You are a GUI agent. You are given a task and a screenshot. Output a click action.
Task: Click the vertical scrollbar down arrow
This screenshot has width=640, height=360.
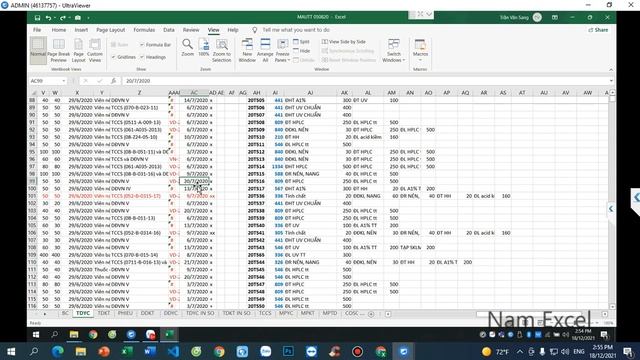point(612,307)
